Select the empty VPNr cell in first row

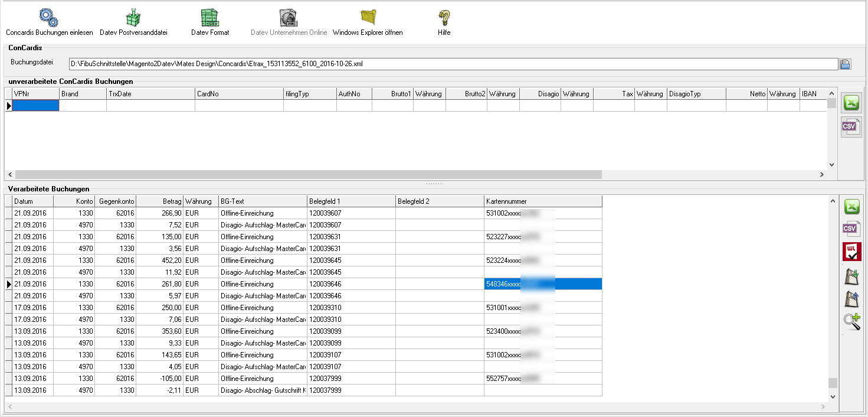pos(35,106)
